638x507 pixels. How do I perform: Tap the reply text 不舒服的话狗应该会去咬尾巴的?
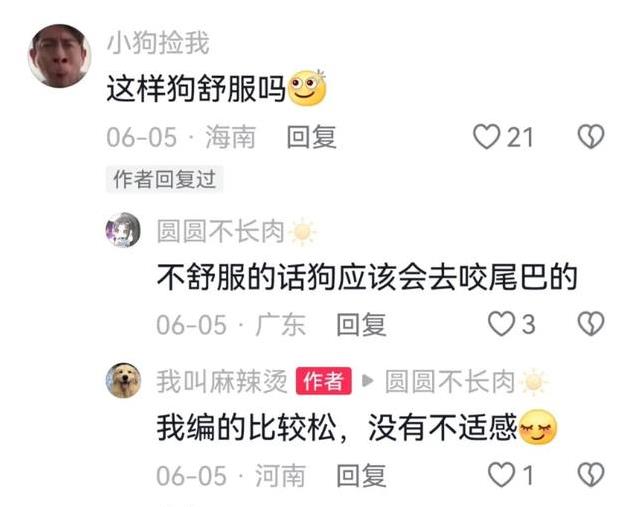pos(367,277)
